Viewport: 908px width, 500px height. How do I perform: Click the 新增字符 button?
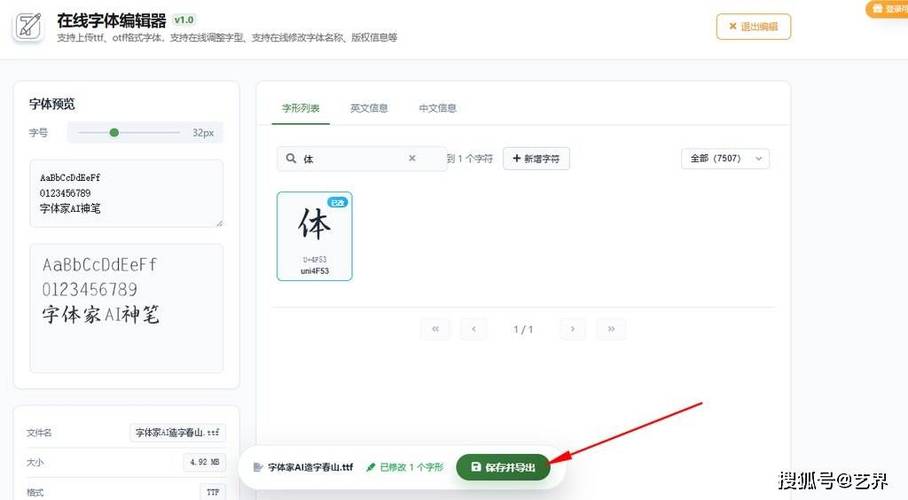(536, 158)
